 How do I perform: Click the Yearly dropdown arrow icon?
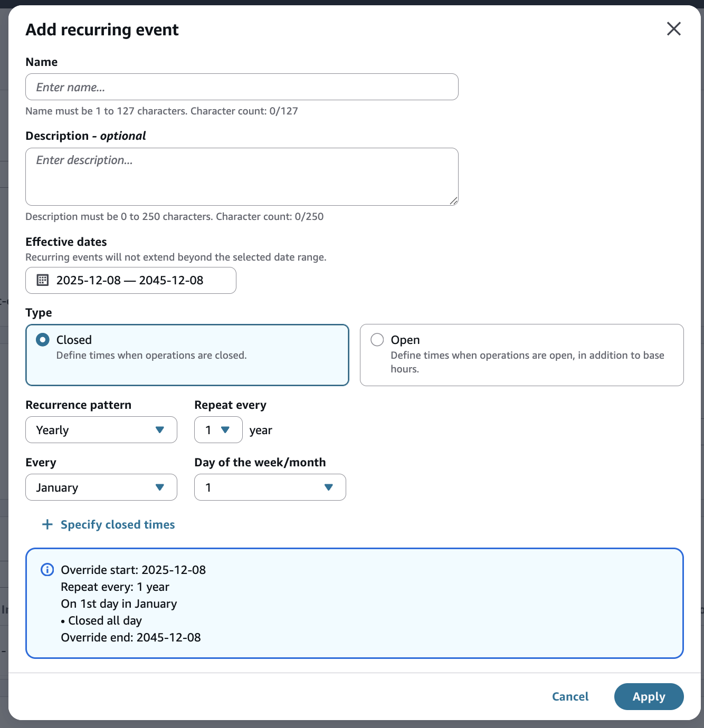[160, 430]
